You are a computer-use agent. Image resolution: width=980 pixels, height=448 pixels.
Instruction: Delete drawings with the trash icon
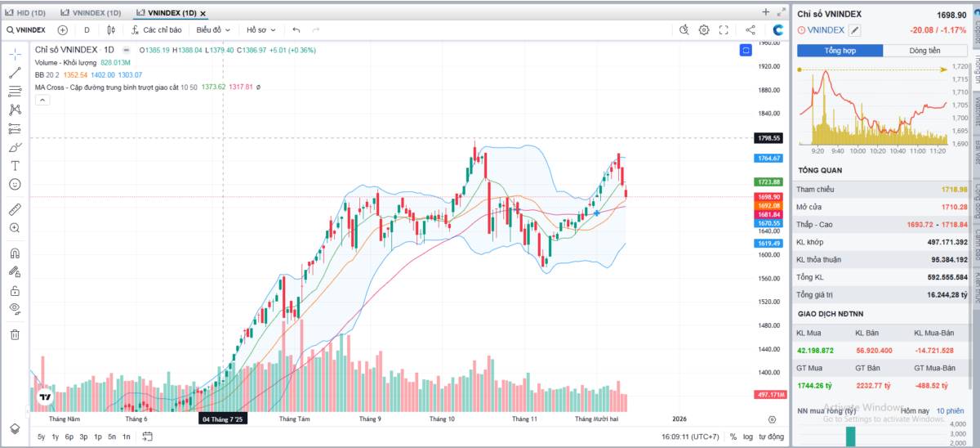pyautogui.click(x=15, y=334)
